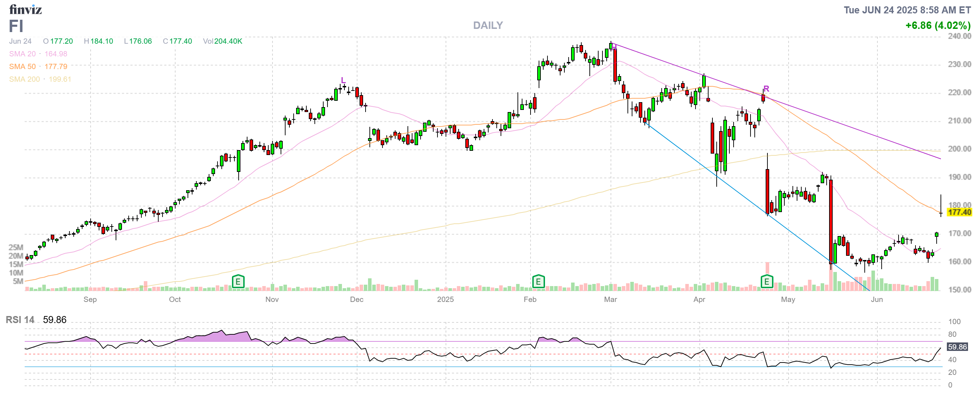Click the RSI 14 indicator label

[x=20, y=320]
